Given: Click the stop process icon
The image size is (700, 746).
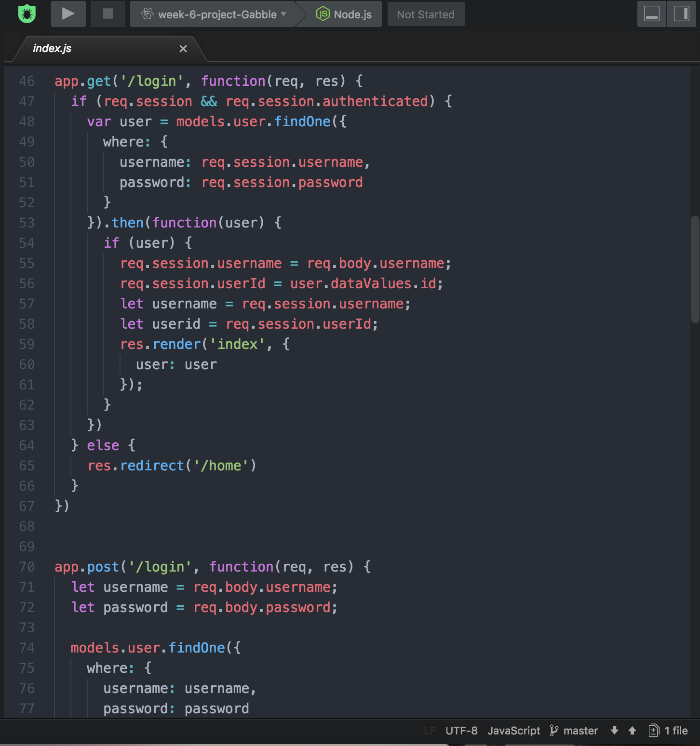Looking at the screenshot, I should pos(108,14).
